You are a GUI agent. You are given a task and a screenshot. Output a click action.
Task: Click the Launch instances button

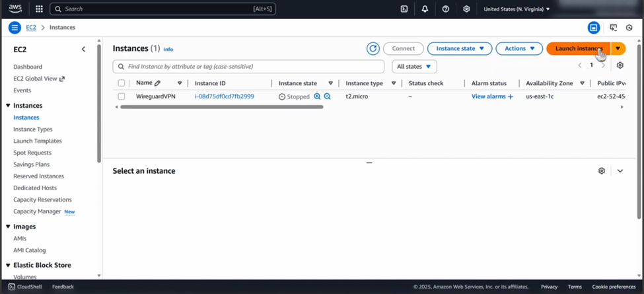point(578,48)
